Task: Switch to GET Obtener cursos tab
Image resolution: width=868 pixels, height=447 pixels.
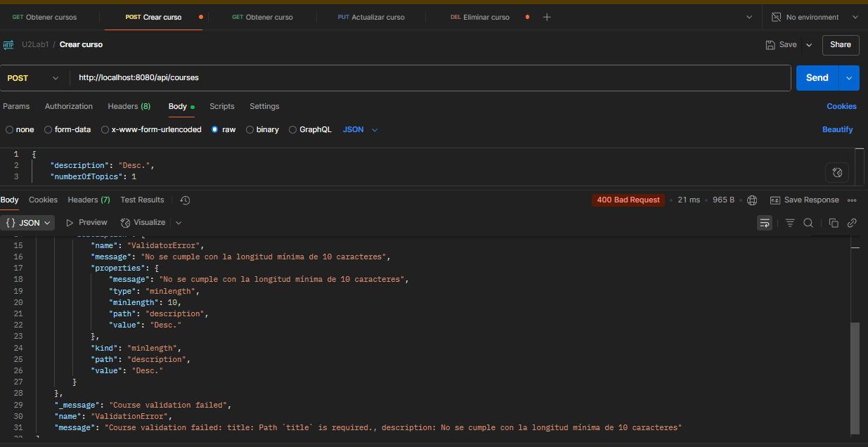Action: 45,17
